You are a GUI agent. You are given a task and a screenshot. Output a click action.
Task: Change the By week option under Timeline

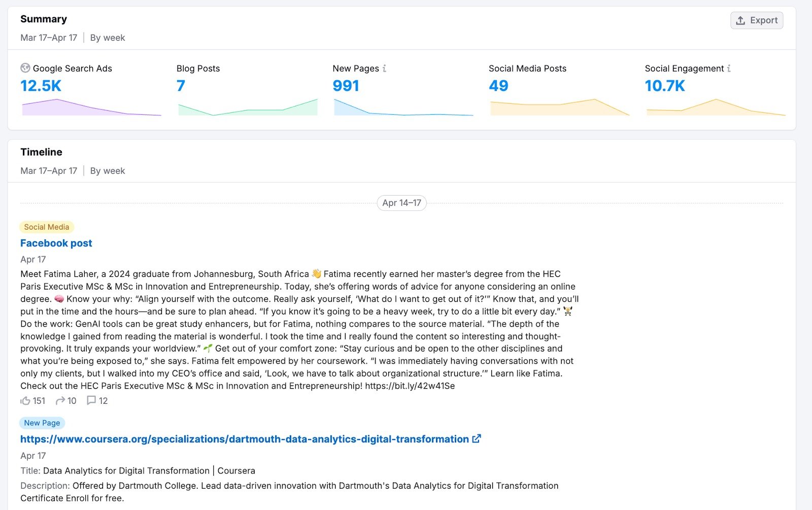(107, 171)
